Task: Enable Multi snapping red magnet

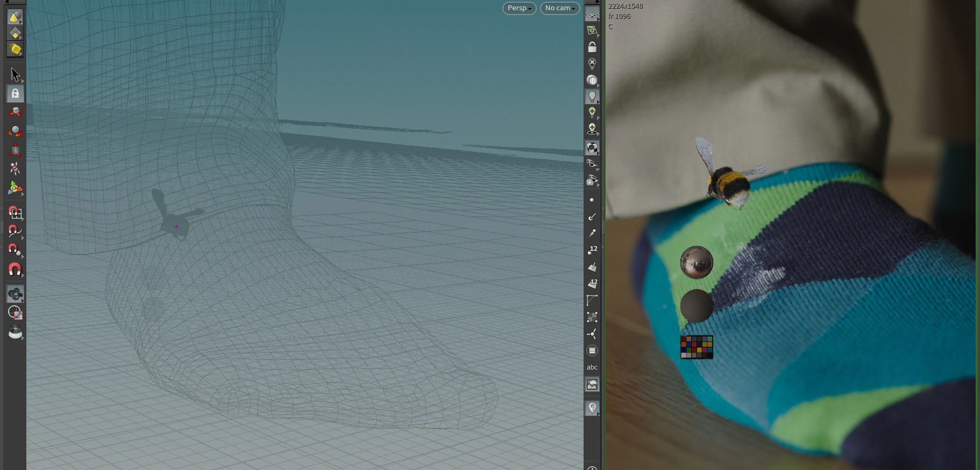Action: point(15,269)
